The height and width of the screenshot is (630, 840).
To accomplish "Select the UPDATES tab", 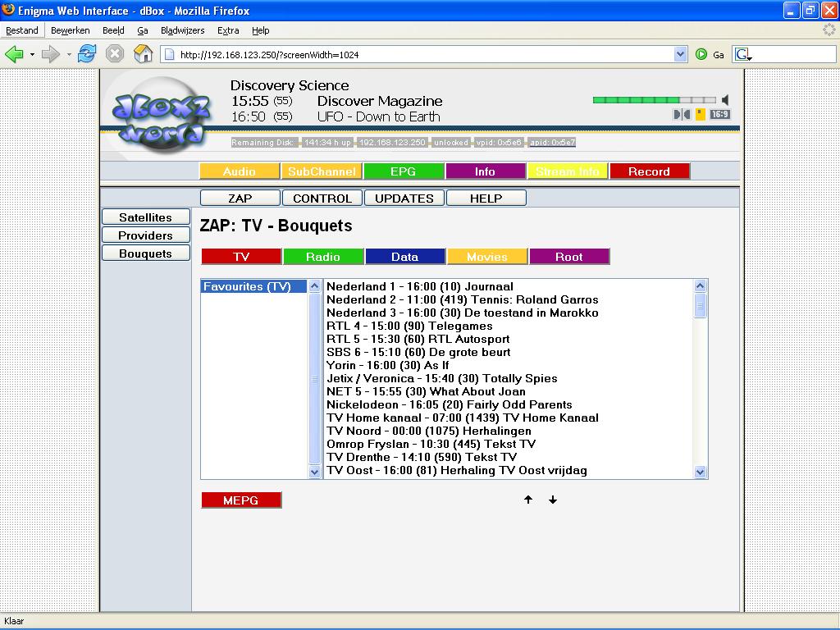I will point(404,199).
